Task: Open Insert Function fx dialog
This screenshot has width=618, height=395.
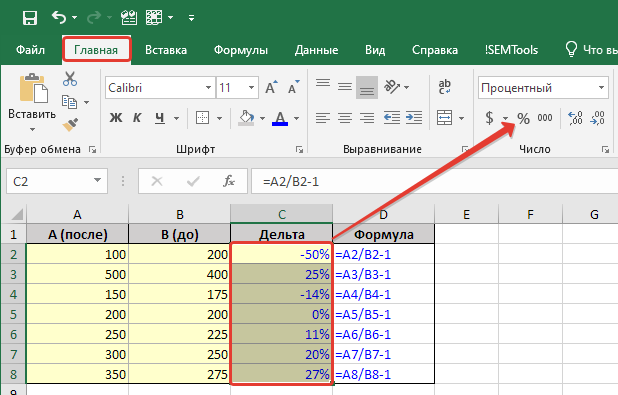Action: (x=229, y=181)
